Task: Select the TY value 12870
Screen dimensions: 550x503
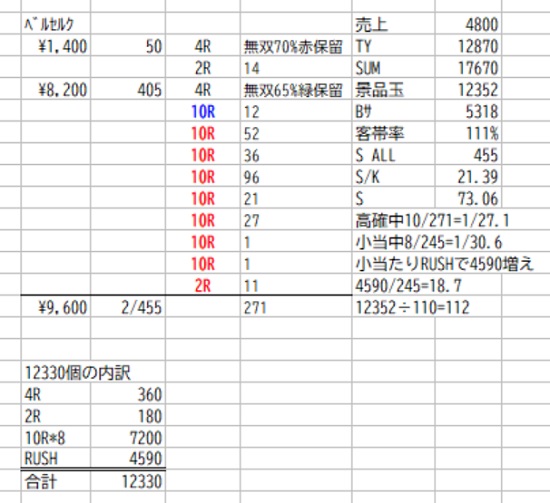Action: 468,46
